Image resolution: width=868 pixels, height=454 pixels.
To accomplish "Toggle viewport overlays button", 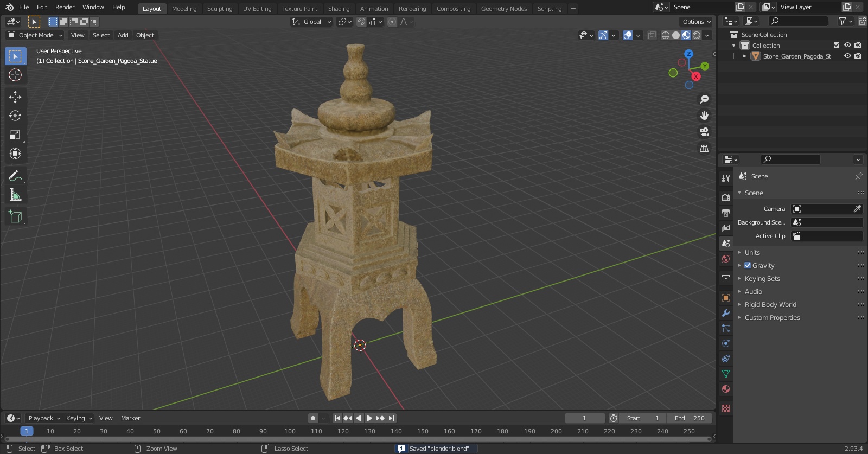I will [x=628, y=35].
